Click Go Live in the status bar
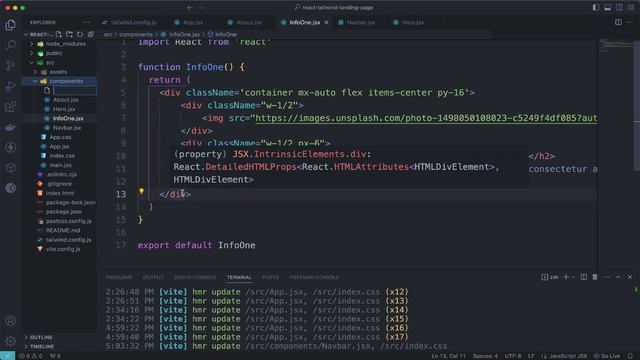 tap(607, 356)
